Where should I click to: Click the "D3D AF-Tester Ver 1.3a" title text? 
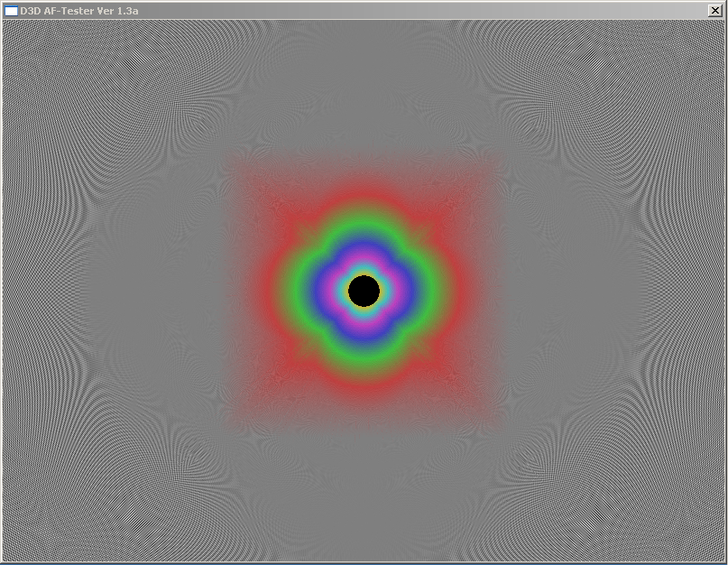tap(78, 11)
